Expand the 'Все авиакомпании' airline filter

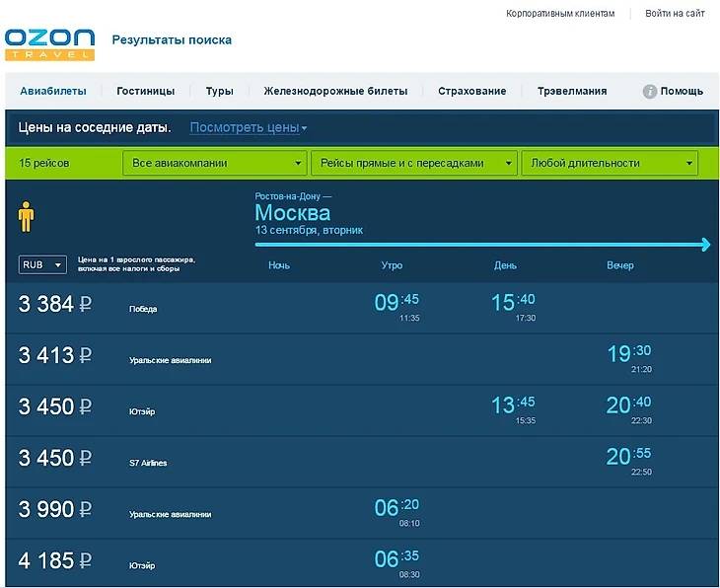[214, 163]
